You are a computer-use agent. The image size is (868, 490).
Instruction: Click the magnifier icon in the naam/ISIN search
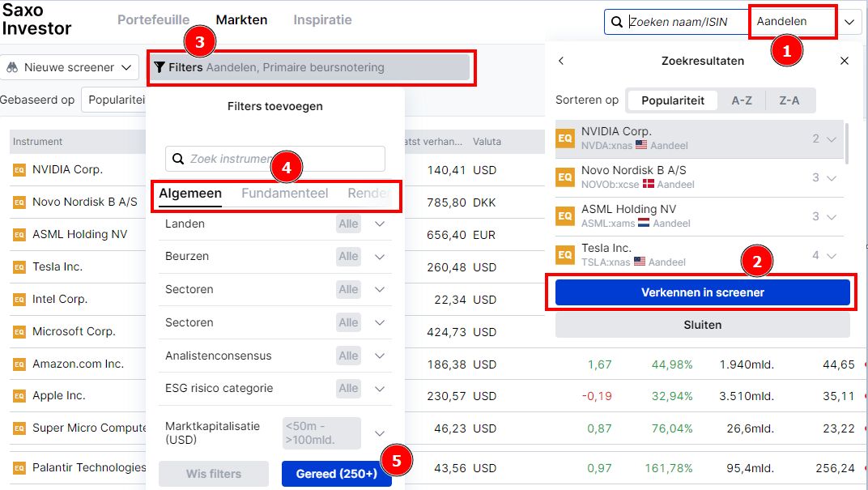[617, 22]
